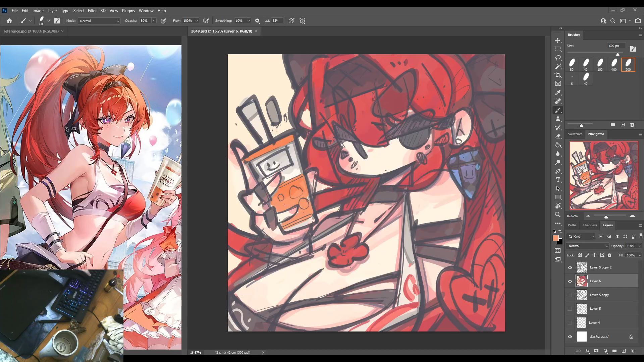644x362 pixels.
Task: Open the layer Fill dropdown
Action: coord(640,255)
